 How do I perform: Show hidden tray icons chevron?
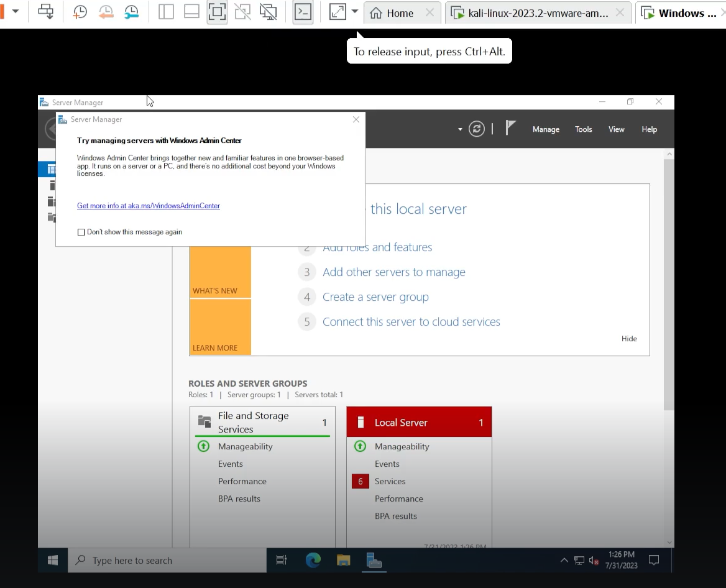(x=564, y=560)
